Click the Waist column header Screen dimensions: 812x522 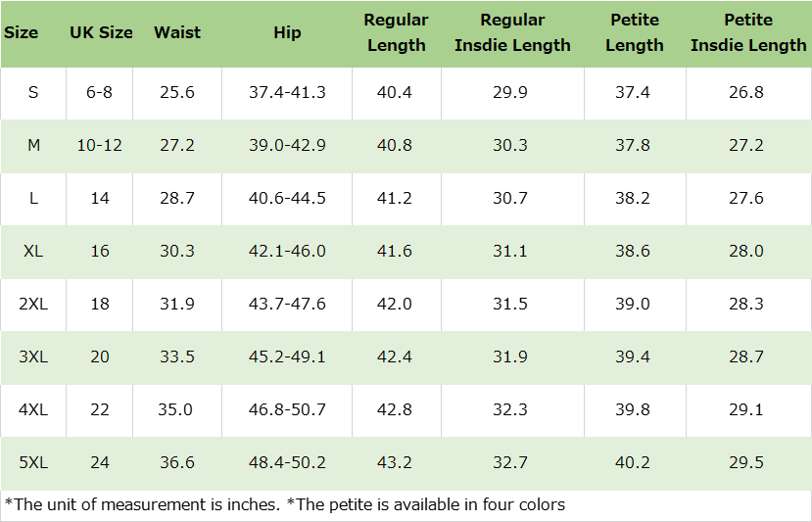(177, 32)
